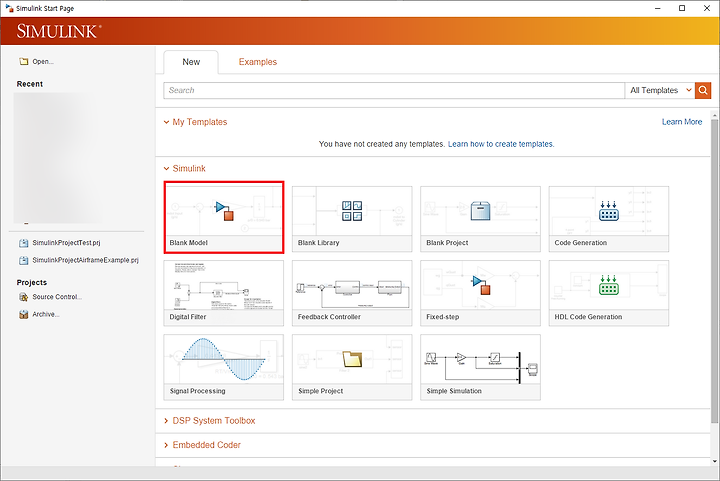
Task: Click the scrollbar down arrow
Action: [x=714, y=461]
